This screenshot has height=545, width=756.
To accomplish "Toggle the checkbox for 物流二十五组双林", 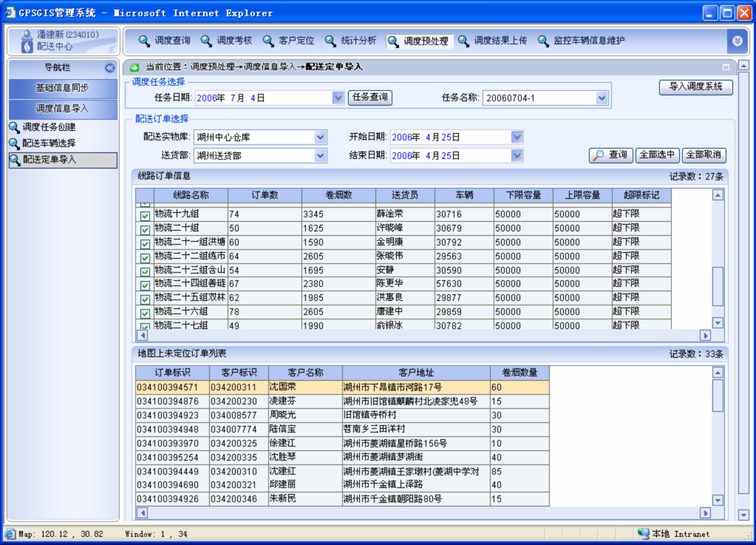I will [x=144, y=298].
